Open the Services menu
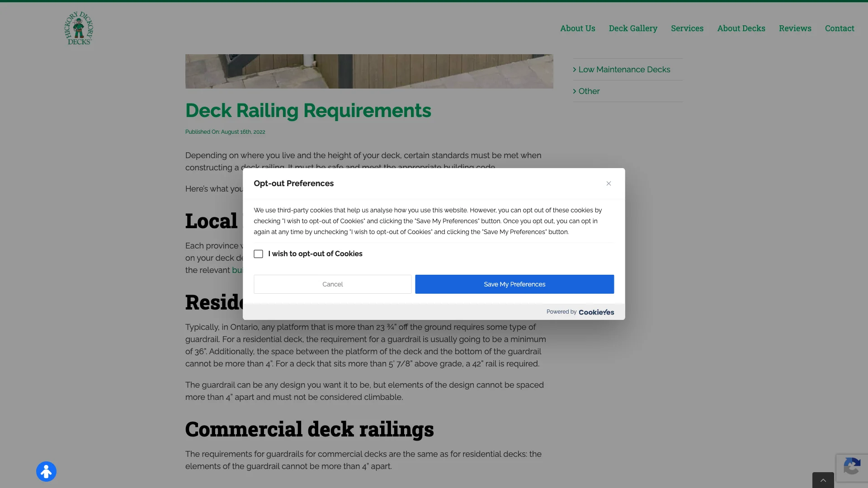Image resolution: width=868 pixels, height=488 pixels. pyautogui.click(x=687, y=28)
